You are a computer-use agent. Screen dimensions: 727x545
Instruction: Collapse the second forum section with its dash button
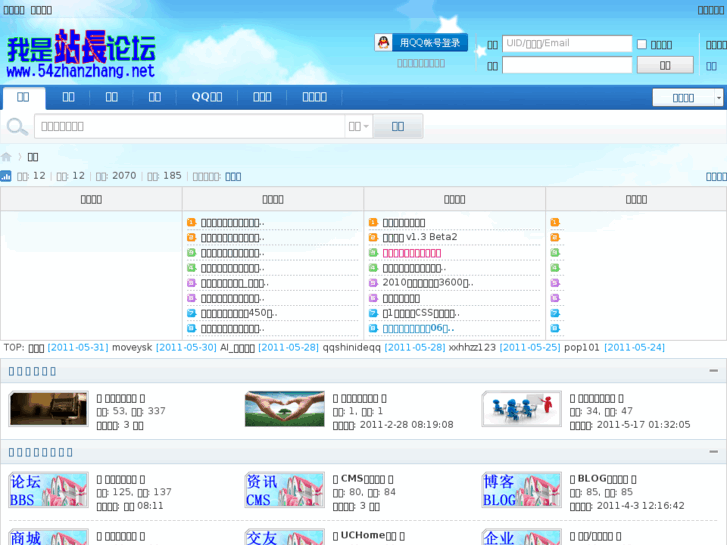tap(714, 451)
